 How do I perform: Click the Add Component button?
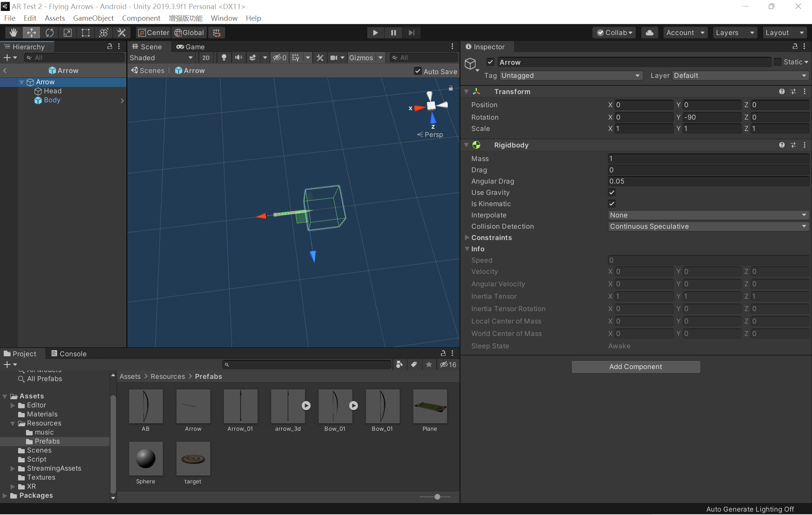click(636, 366)
